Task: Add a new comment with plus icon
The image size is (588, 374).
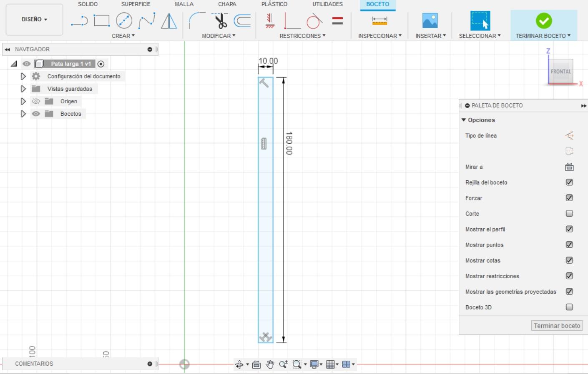Action: tap(150, 364)
